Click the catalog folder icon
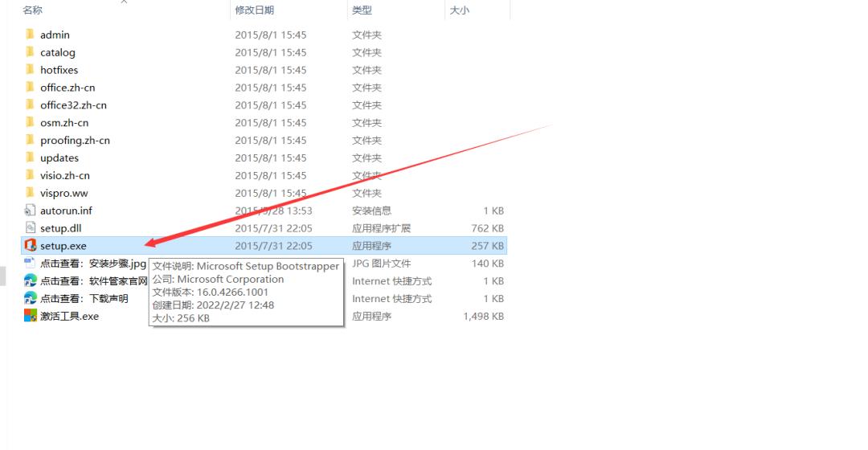Viewport: 868px width, 450px height. (30, 52)
